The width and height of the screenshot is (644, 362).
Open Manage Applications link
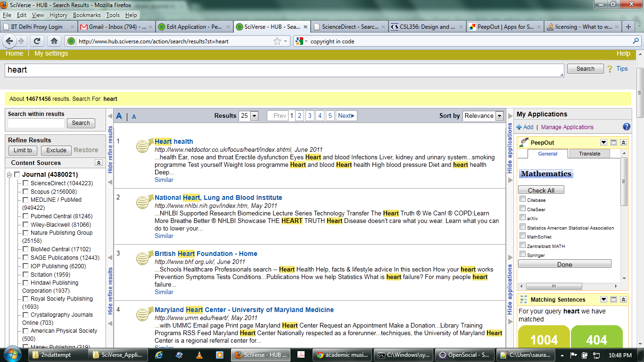[567, 127]
